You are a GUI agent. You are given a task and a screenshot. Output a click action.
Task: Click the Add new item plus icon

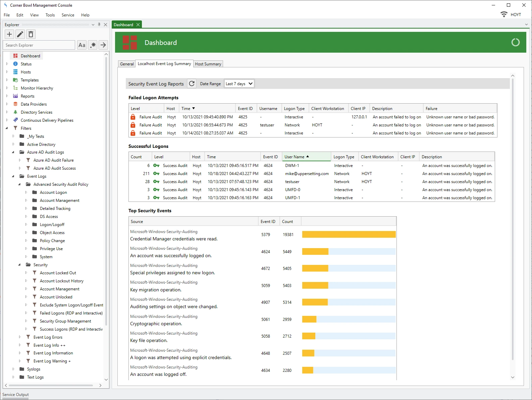click(x=9, y=34)
